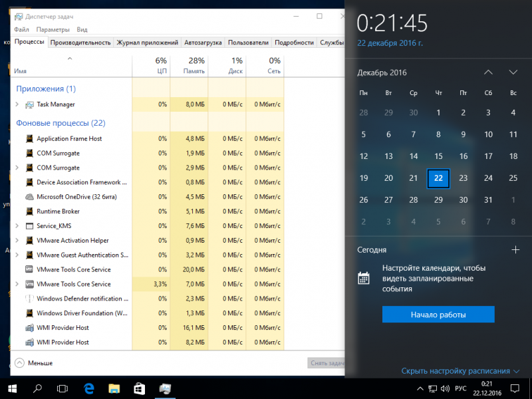Switch to the Пользователи tab

(x=248, y=43)
